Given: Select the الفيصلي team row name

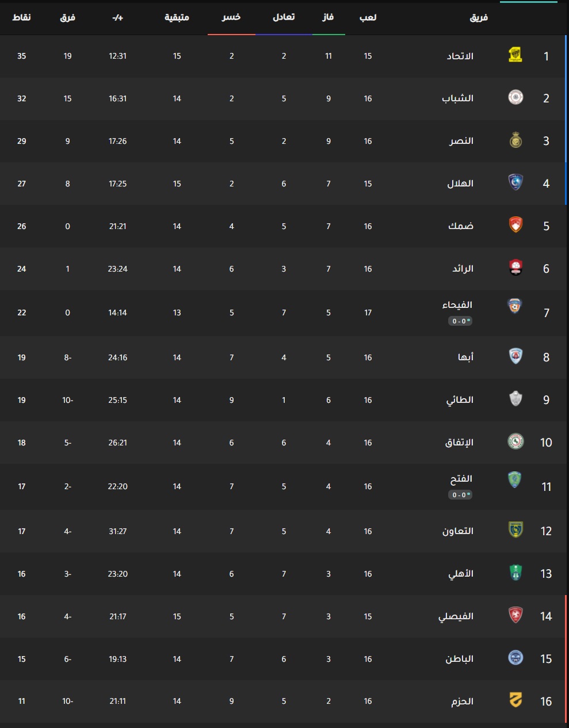Looking at the screenshot, I should click(456, 616).
